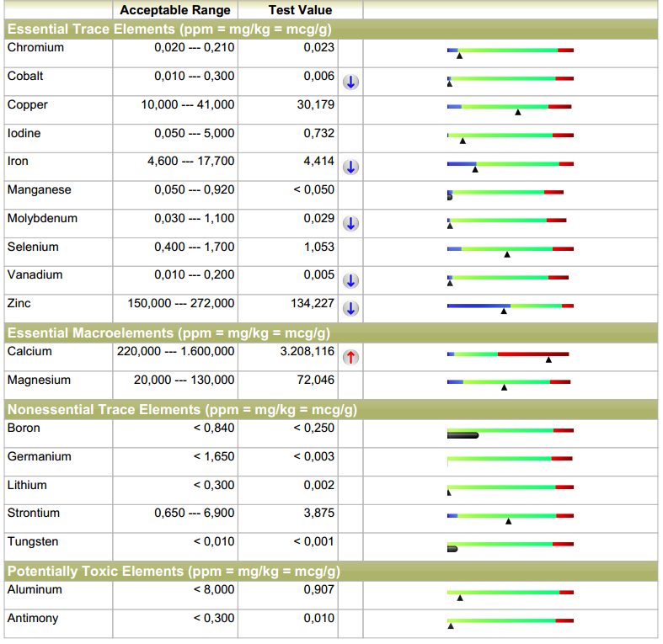Select the Zinc row label
This screenshot has height=644, width=663.
19,303
